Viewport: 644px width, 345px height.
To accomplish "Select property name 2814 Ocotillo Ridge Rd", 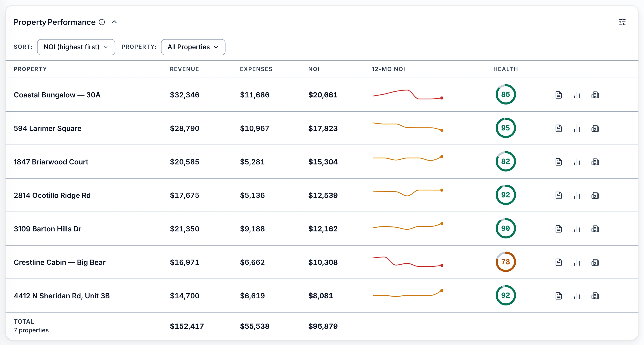I will tap(52, 195).
